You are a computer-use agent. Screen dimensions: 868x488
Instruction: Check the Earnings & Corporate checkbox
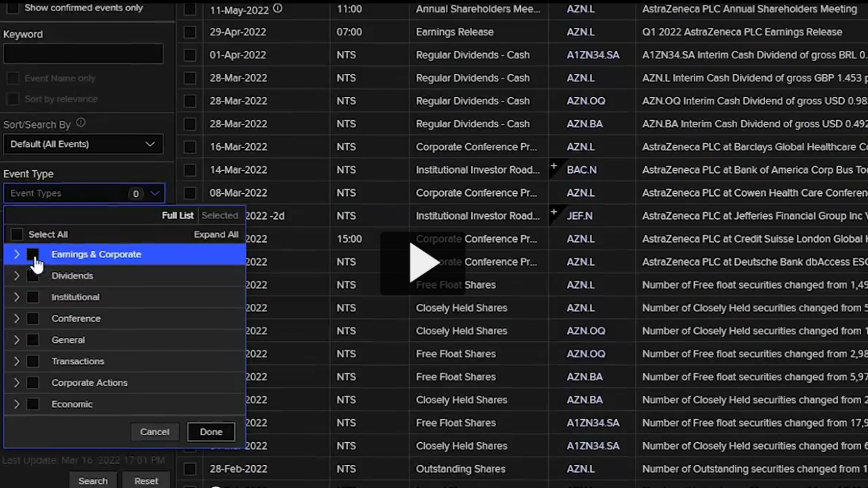(33, 254)
